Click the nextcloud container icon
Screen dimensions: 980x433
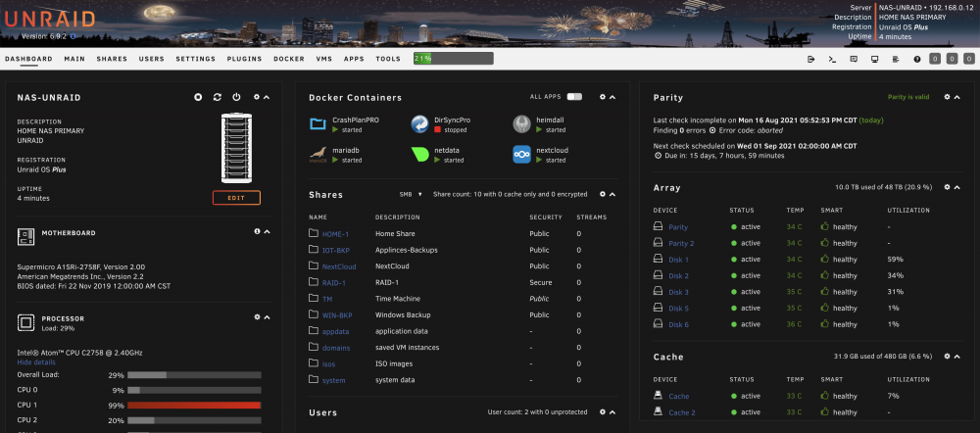[x=522, y=155]
